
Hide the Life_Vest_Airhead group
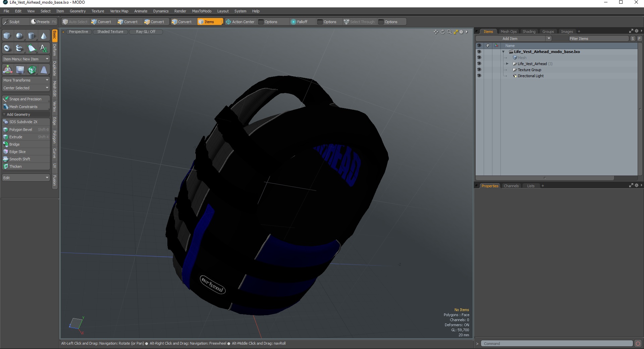(479, 64)
